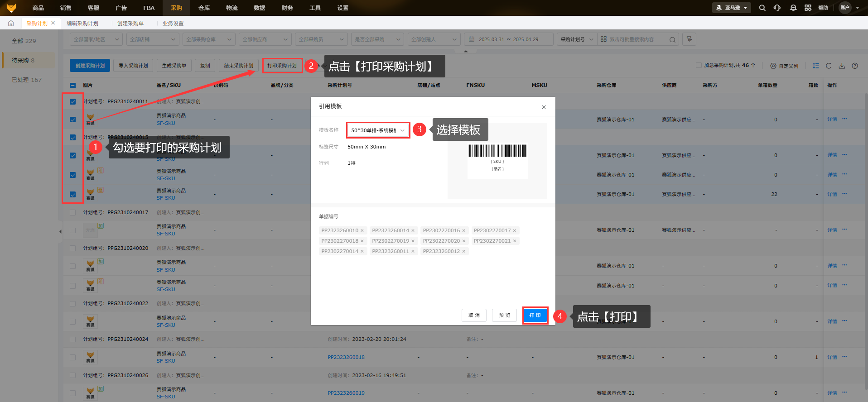
Task: Refresh the purchase plan list
Action: click(x=829, y=66)
